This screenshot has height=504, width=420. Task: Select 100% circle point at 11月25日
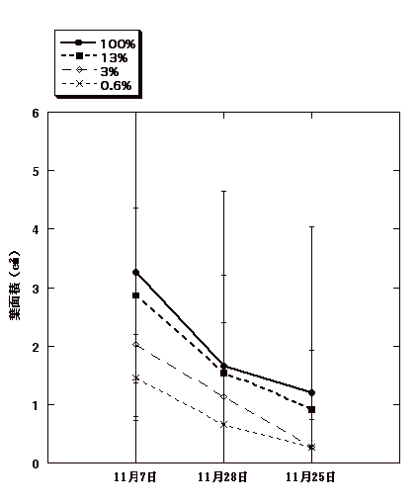point(311,392)
